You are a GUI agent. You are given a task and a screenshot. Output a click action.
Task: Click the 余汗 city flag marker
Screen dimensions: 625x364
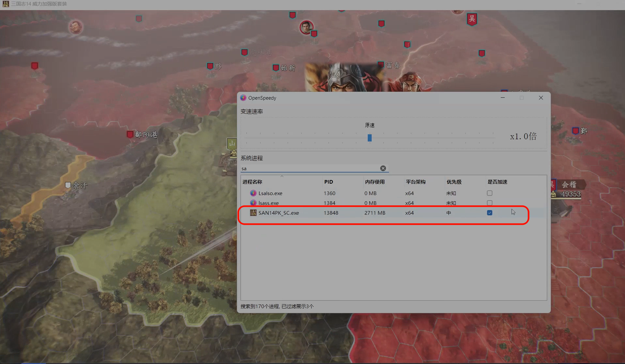tap(68, 185)
